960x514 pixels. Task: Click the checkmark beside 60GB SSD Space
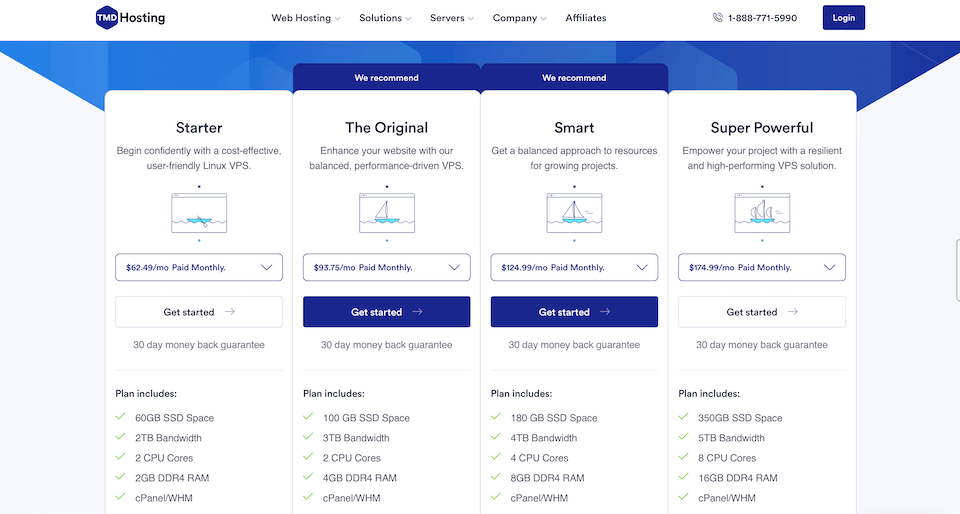point(121,417)
